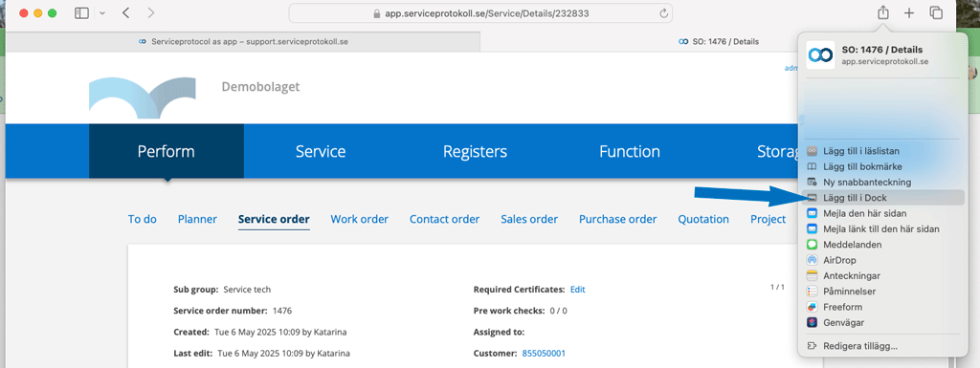980x368 pixels.
Task: Open customer 855050001 link
Action: point(544,353)
